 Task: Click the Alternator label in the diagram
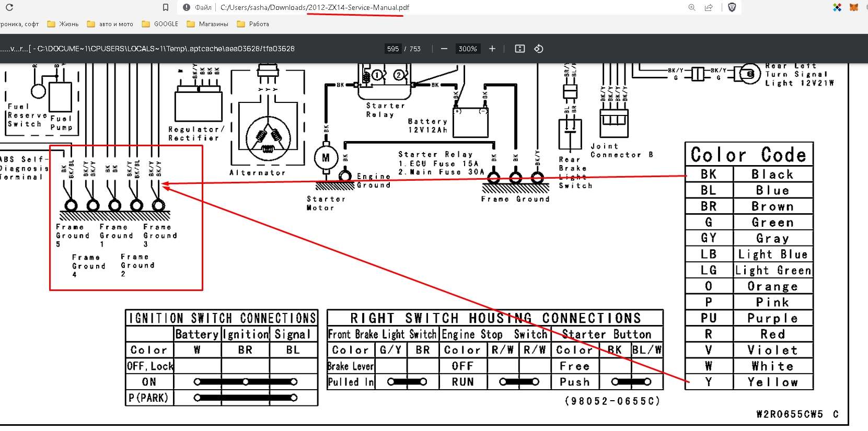pos(258,173)
